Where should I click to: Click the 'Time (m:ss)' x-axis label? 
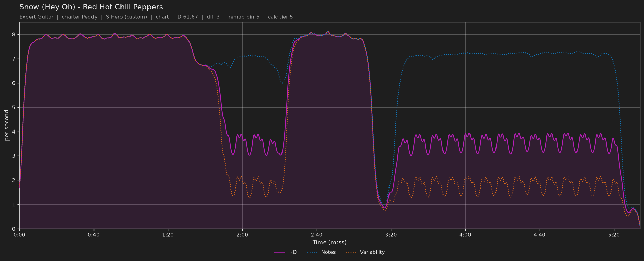point(329,242)
